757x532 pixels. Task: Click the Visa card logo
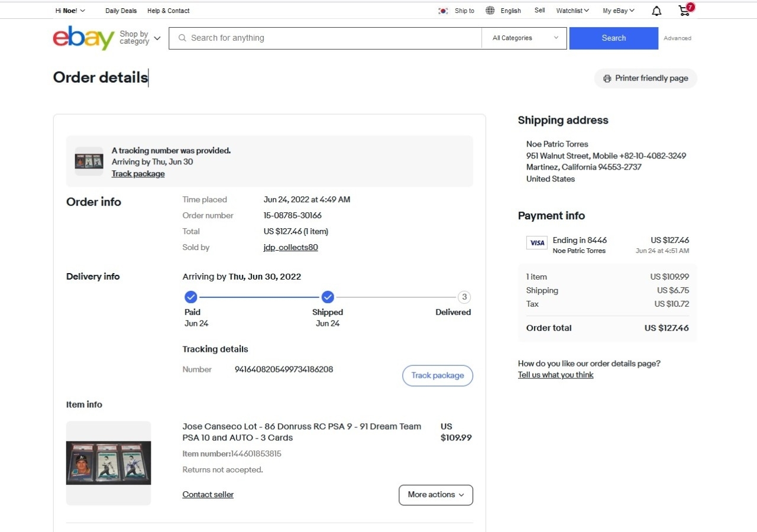click(537, 242)
